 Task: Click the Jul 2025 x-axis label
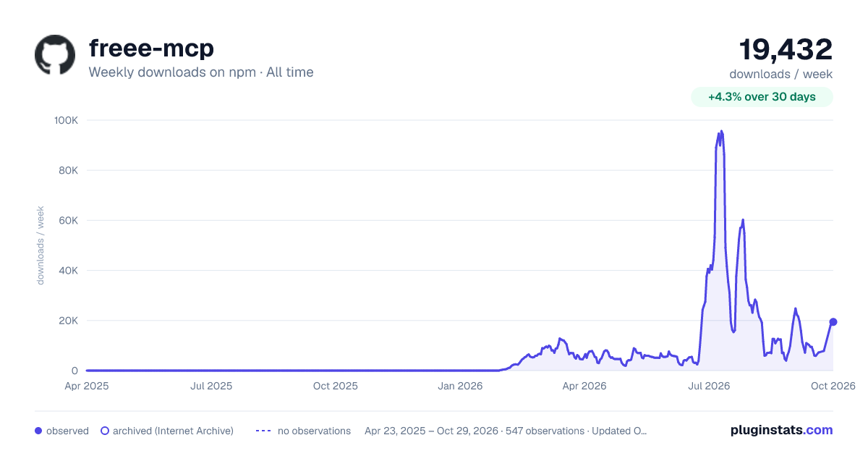(x=211, y=386)
